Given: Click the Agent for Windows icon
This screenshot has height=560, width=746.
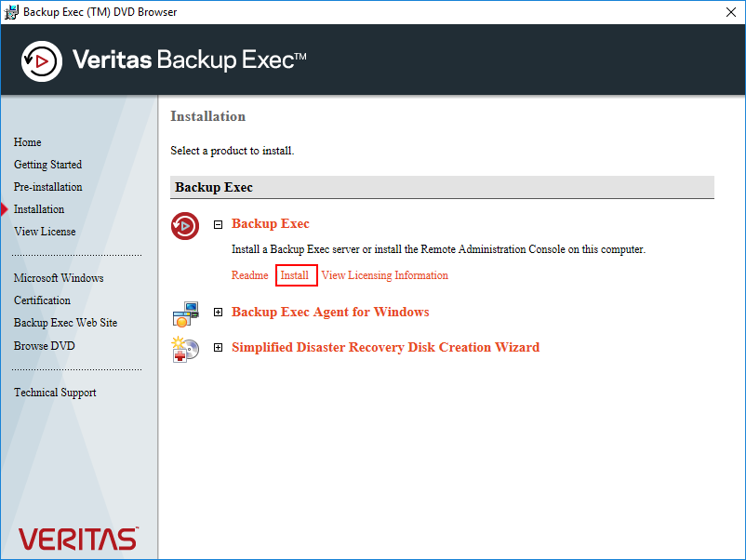Looking at the screenshot, I should (x=185, y=314).
